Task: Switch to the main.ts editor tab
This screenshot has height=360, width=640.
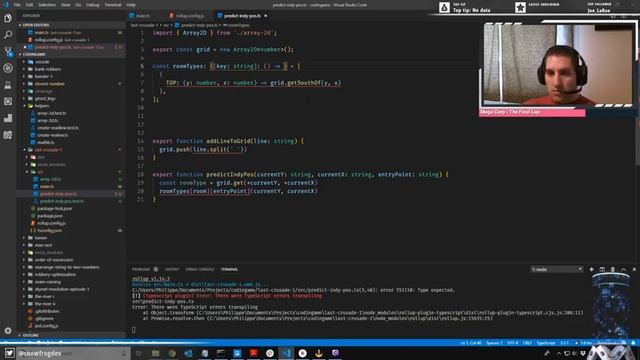Action: click(143, 16)
